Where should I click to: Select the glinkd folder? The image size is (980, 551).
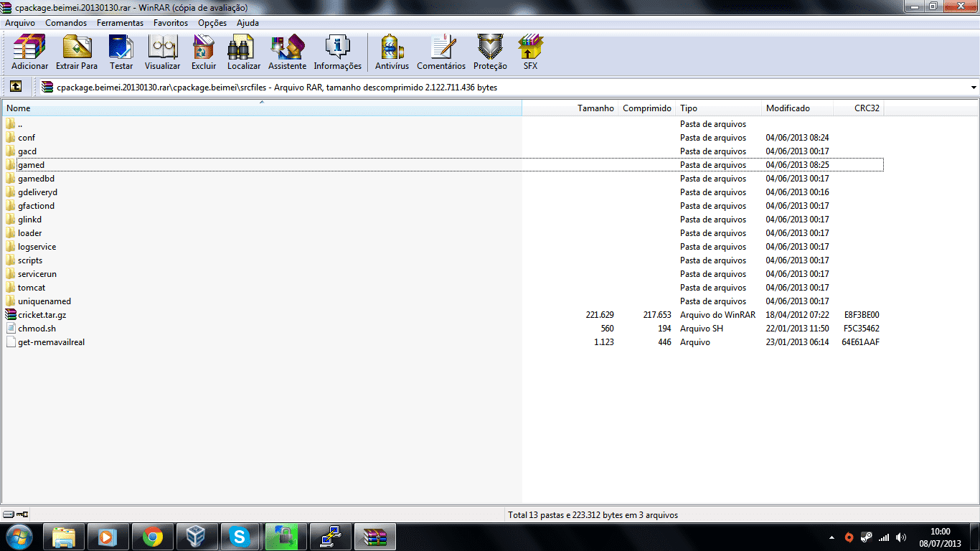click(443, 220)
